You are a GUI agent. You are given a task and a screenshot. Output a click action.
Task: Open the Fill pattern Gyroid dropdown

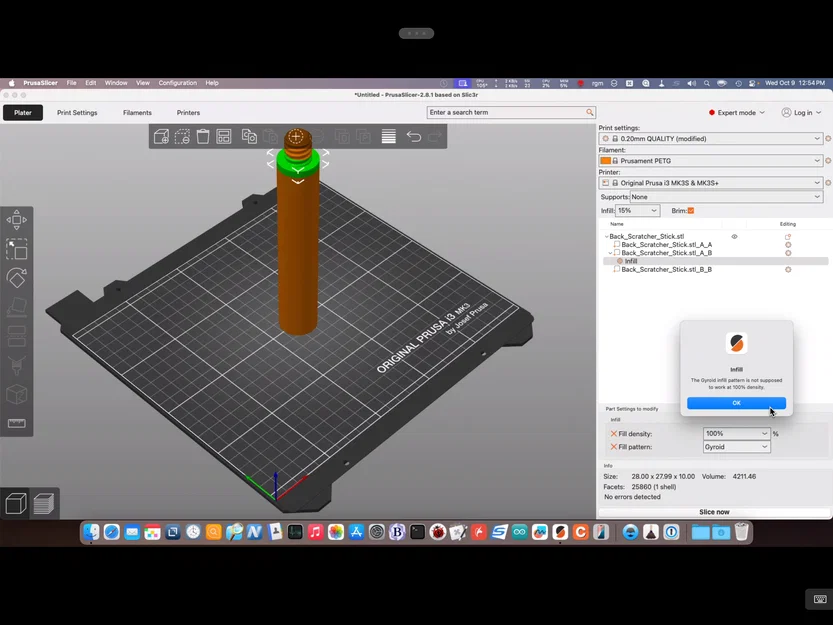click(x=736, y=447)
